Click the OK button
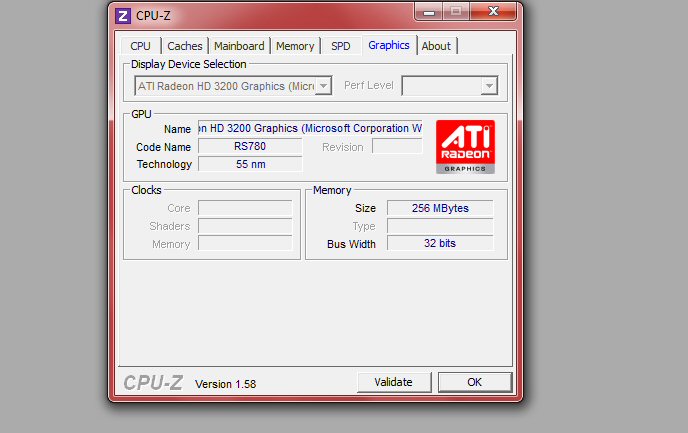688x433 pixels. (x=475, y=383)
